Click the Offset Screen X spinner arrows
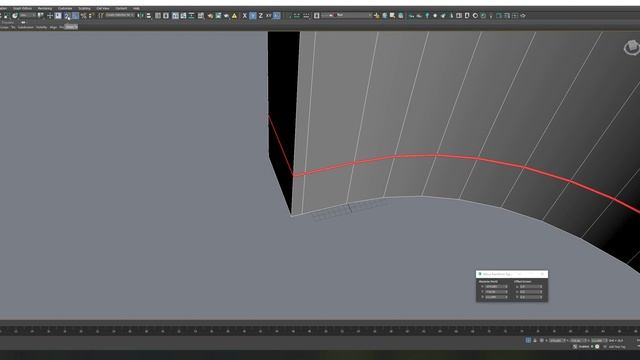 click(541, 287)
